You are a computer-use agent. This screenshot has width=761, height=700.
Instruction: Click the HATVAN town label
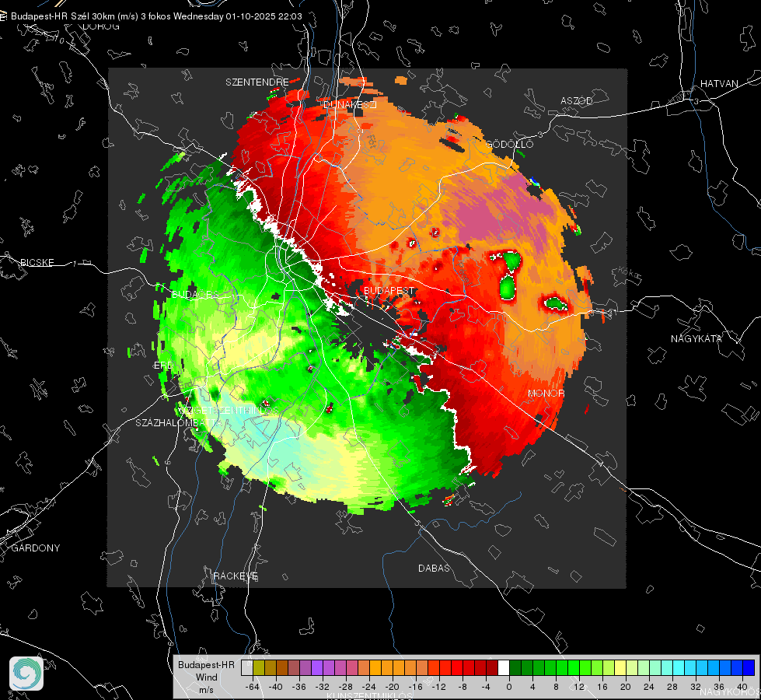[x=719, y=83]
